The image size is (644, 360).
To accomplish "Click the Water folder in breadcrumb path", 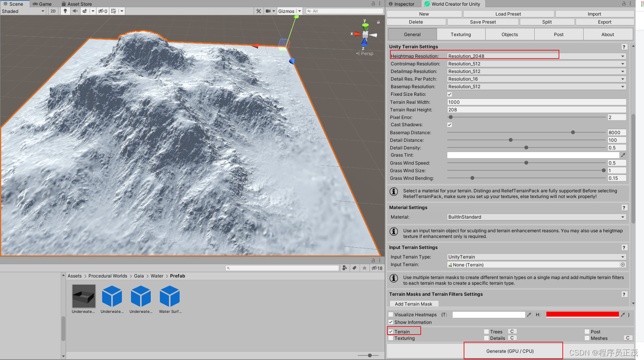I will 157,276.
